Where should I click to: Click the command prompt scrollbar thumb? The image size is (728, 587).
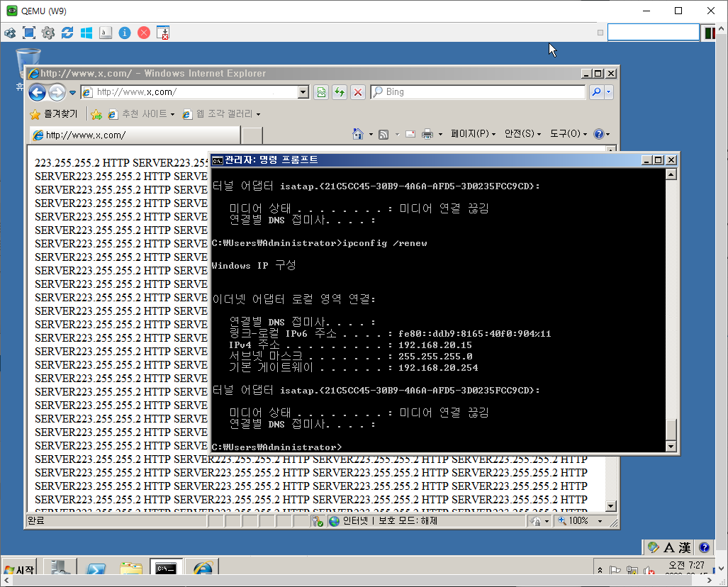[x=671, y=430]
